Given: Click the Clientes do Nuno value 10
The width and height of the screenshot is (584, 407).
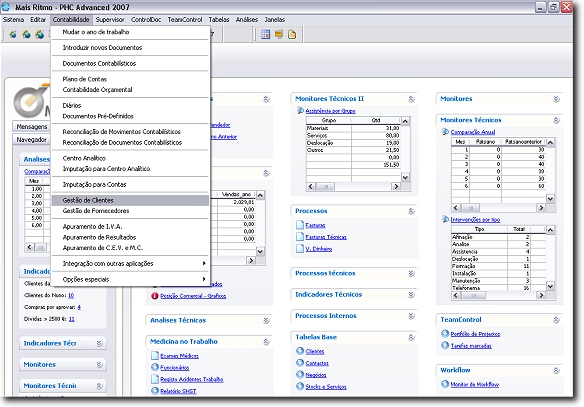Looking at the screenshot, I should tap(71, 295).
